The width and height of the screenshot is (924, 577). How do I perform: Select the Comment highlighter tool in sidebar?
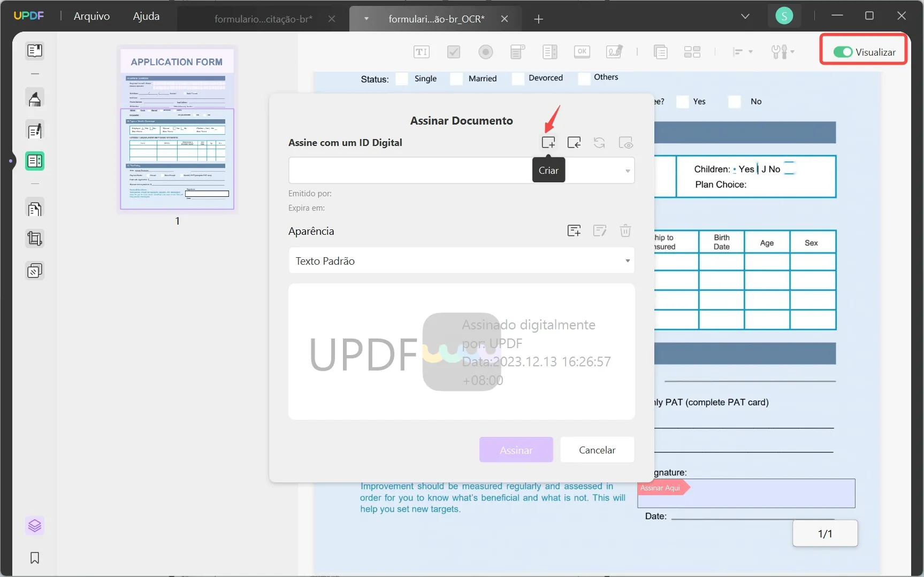(x=35, y=99)
